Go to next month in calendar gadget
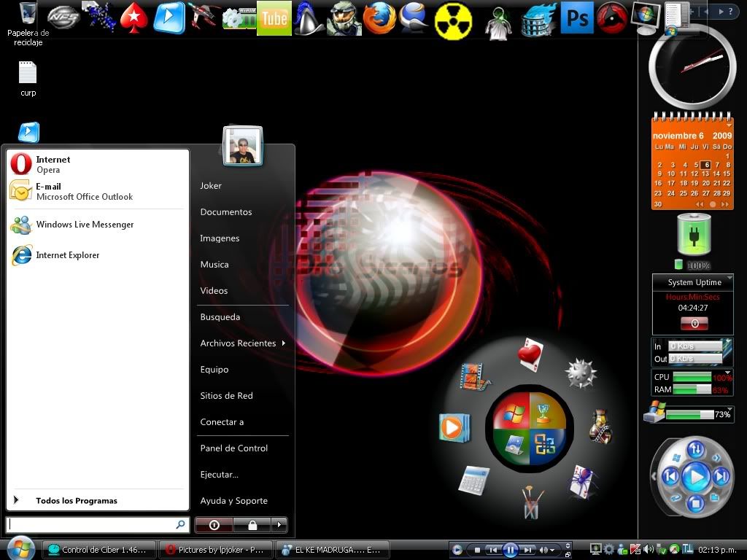This screenshot has height=560, width=747. point(724,204)
